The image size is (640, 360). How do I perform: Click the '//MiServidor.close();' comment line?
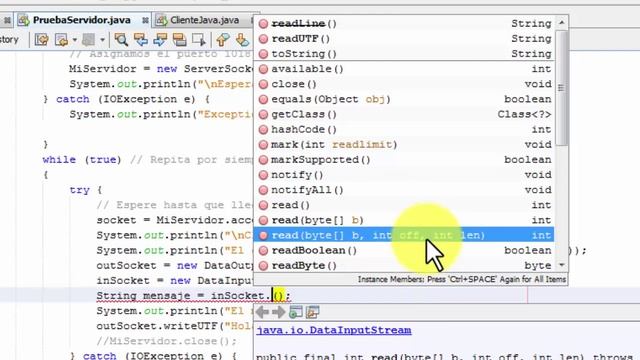click(x=167, y=341)
